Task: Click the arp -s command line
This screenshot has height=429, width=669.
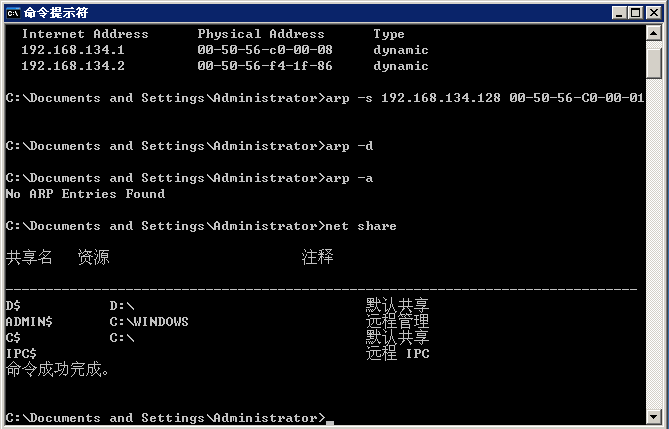Action: point(483,98)
